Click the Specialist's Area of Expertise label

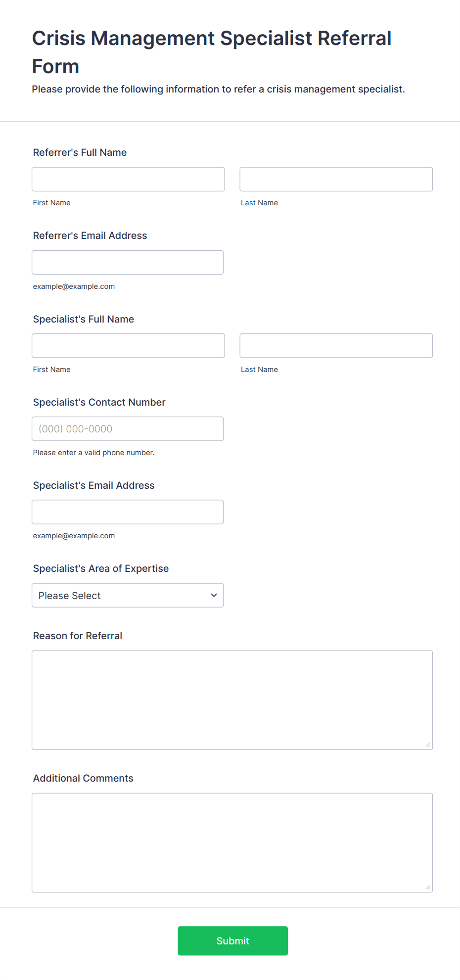point(101,568)
